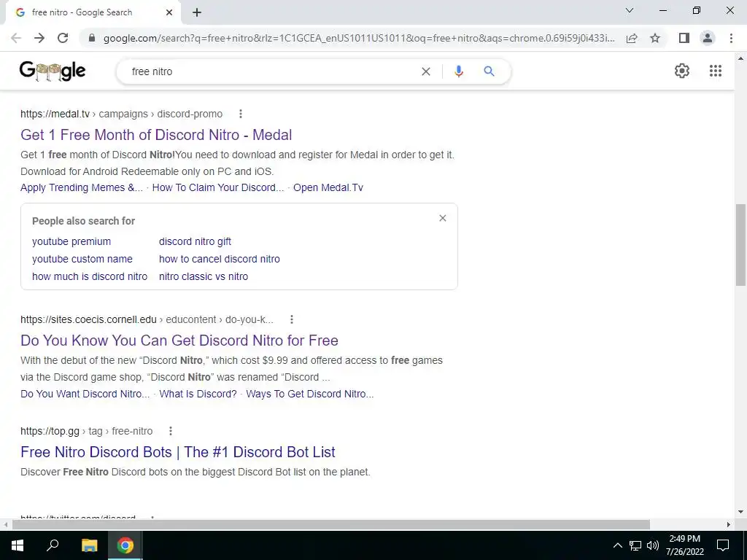747x560 pixels.
Task: Open Do You Know You Can Get Discord Nitro
Action: (179, 341)
